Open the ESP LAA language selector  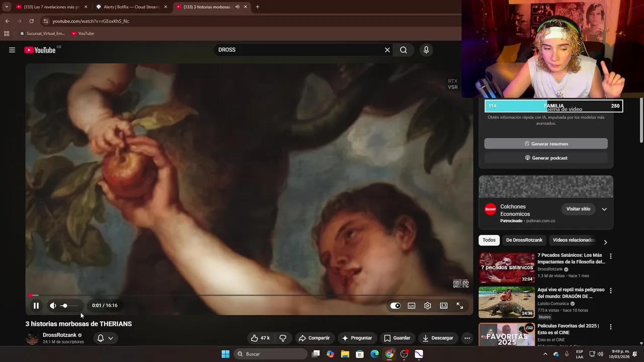coord(580,354)
